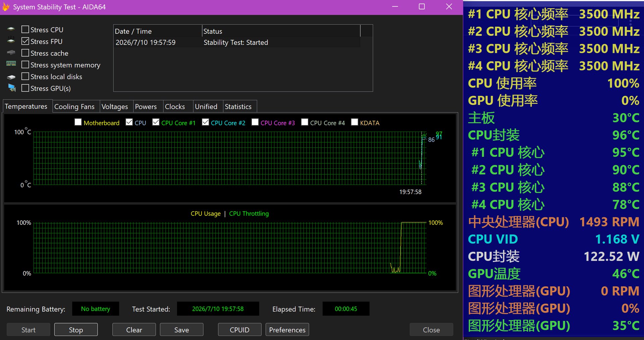Screen dimensions: 644x340
Task: Tick the Stress local disks checkbox
Action: point(25,76)
